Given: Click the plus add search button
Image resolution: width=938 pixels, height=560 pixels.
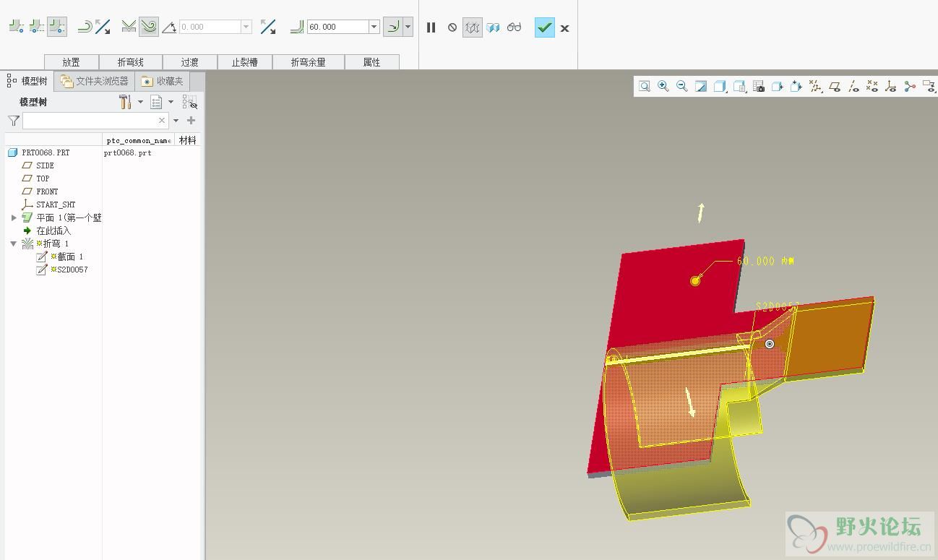Looking at the screenshot, I should 191,121.
